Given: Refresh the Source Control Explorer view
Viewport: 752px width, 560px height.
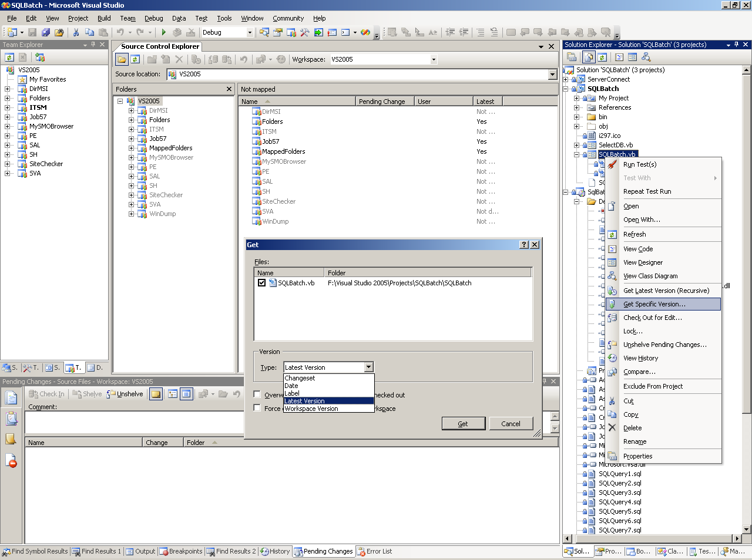Looking at the screenshot, I should click(x=135, y=59).
